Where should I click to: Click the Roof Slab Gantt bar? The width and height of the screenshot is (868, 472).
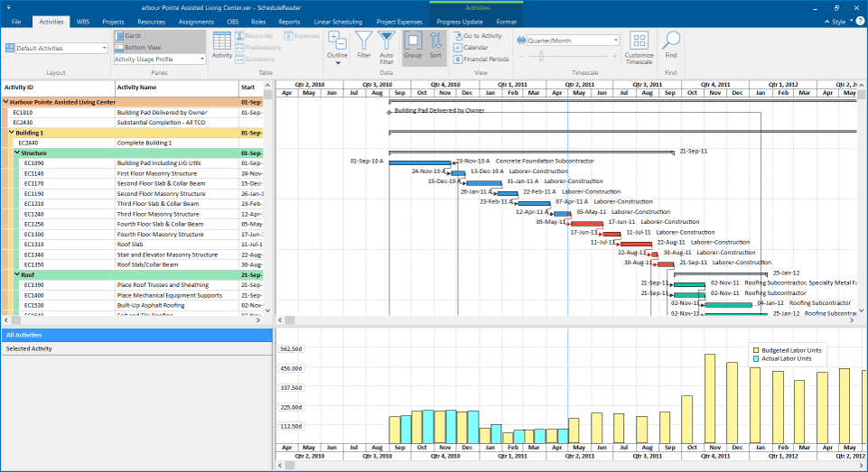(x=636, y=244)
